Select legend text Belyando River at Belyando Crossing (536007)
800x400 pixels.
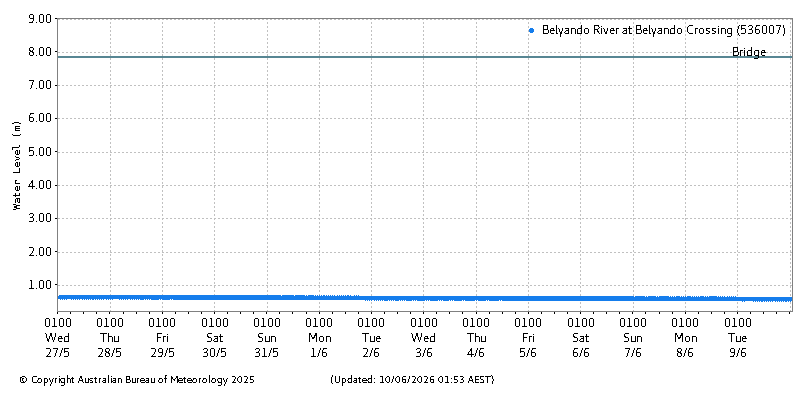pyautogui.click(x=663, y=31)
